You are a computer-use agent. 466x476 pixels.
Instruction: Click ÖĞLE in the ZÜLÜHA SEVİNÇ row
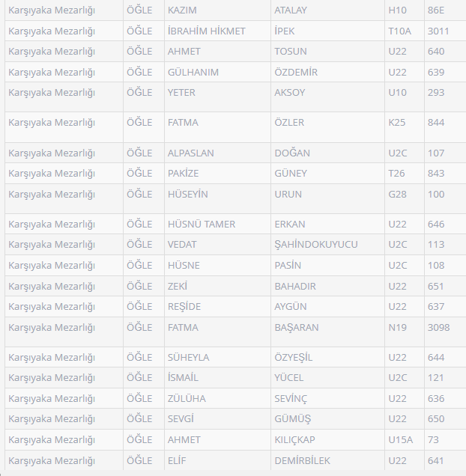point(139,399)
